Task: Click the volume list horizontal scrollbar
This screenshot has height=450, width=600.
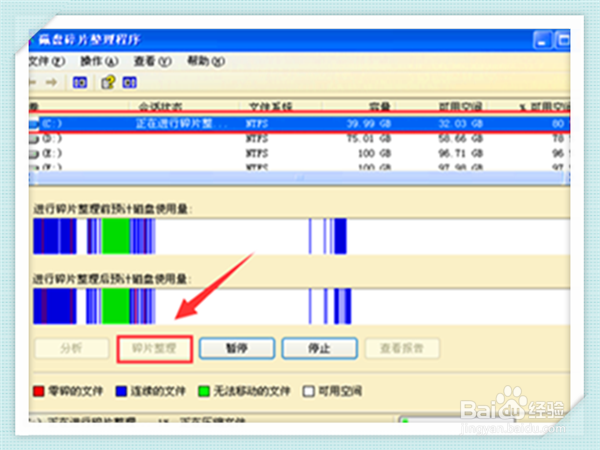Action: (x=299, y=178)
